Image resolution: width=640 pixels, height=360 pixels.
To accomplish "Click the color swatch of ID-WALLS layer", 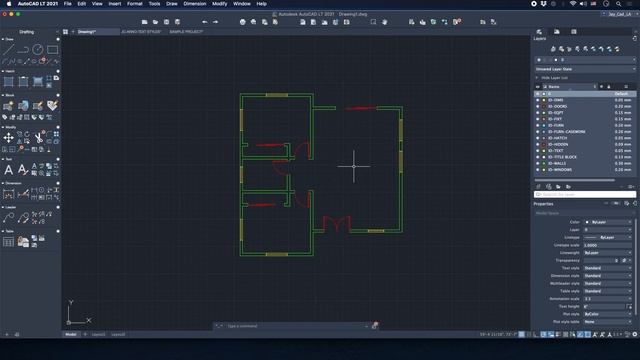I will tap(544, 163).
